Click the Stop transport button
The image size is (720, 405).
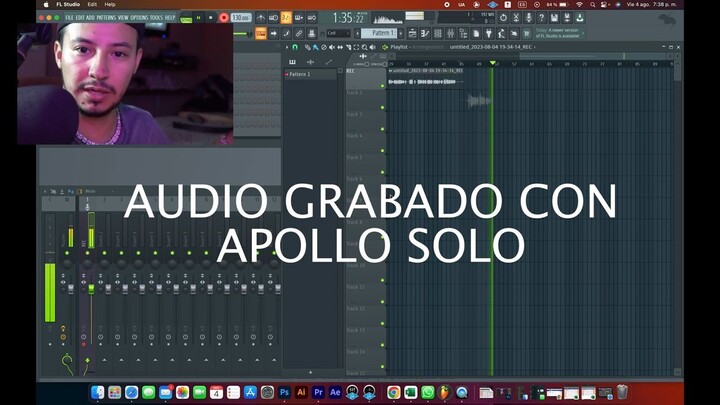(211, 18)
